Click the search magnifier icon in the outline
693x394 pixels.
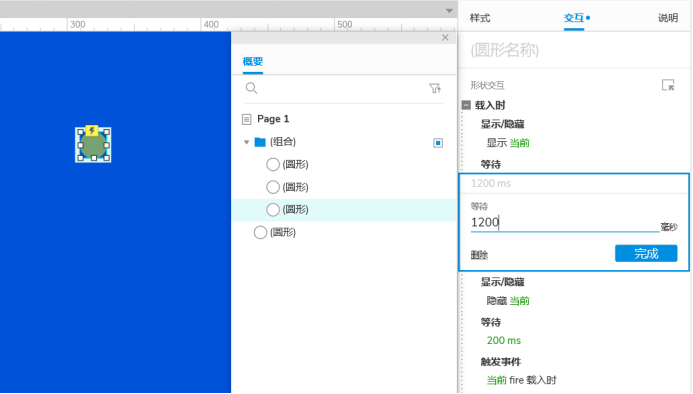point(251,88)
